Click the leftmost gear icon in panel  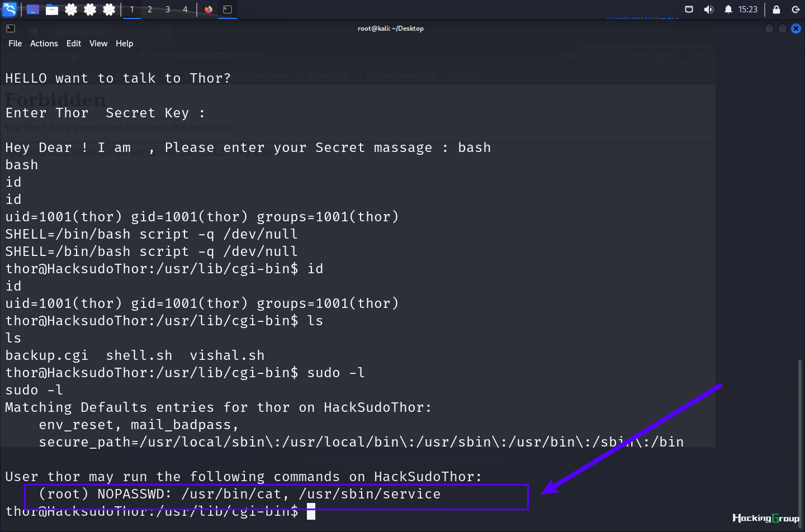tap(71, 9)
